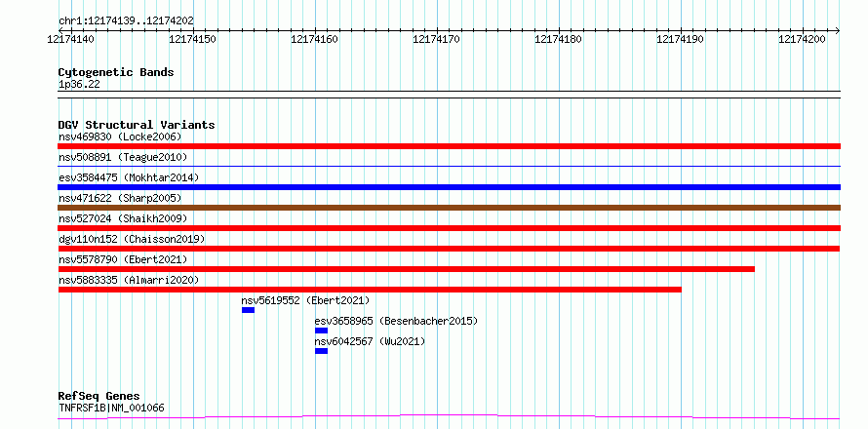Click the TNFRSF1B|NM_001066 gene label

pyautogui.click(x=111, y=409)
